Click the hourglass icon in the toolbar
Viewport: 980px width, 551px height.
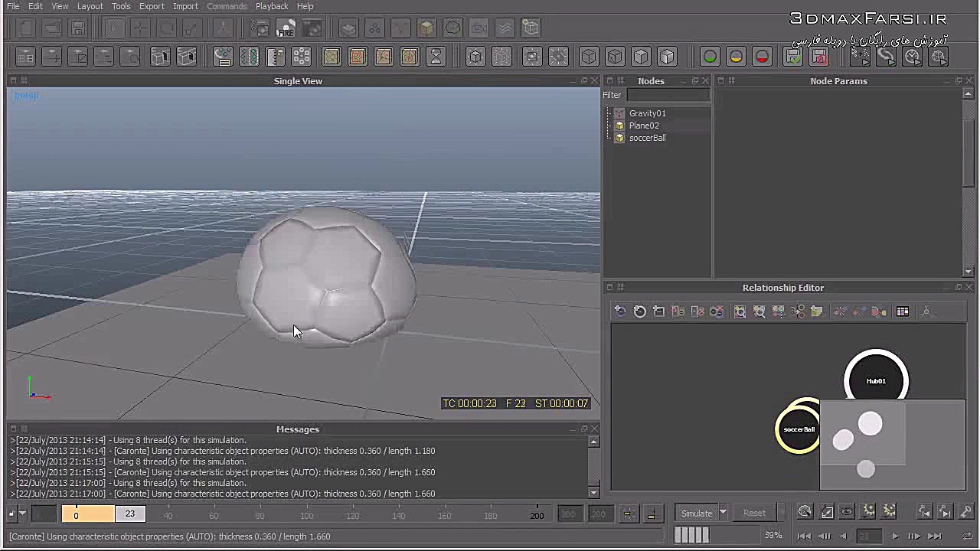(436, 57)
